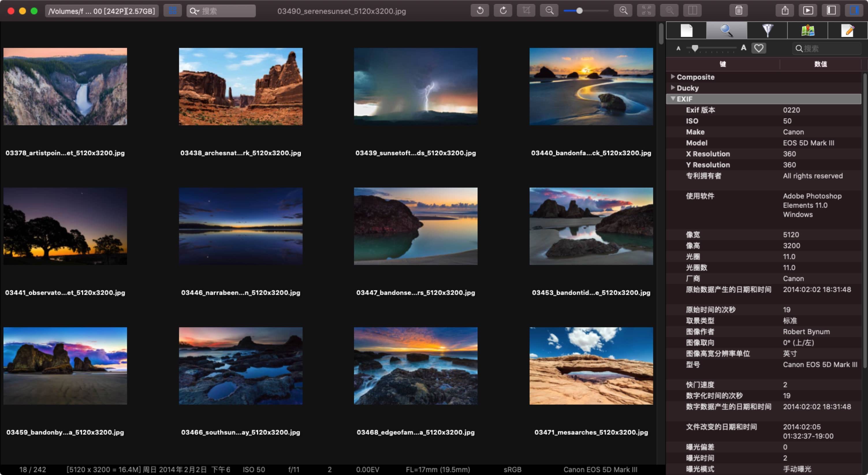This screenshot has width=868, height=475.
Task: Rotate image counterclockwise
Action: (480, 11)
